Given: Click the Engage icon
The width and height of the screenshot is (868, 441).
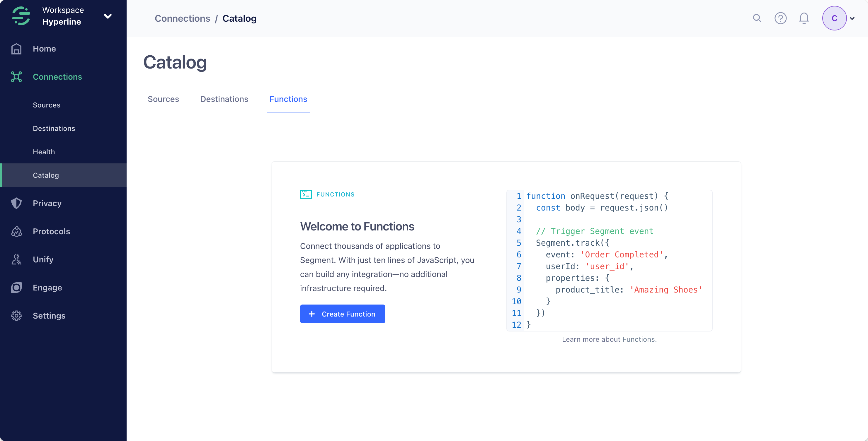Looking at the screenshot, I should [16, 288].
